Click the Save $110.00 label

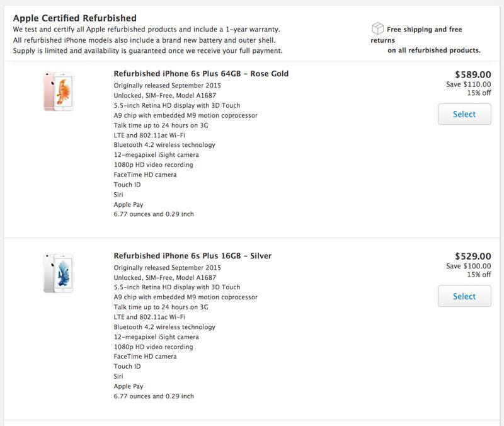tap(468, 84)
